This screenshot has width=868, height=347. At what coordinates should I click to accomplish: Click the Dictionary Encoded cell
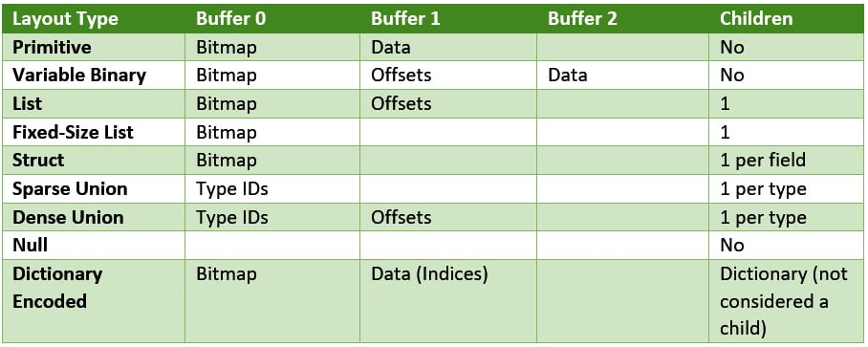(94, 301)
